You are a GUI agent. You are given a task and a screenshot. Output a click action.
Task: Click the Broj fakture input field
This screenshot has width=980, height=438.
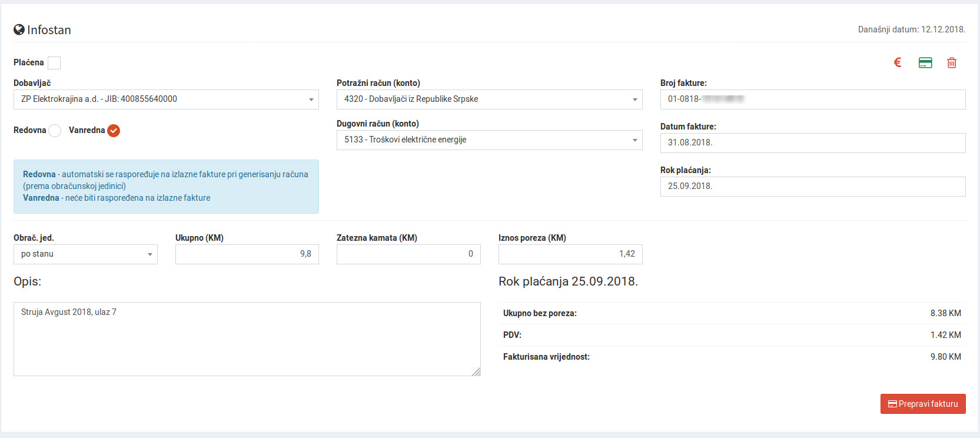coord(812,99)
